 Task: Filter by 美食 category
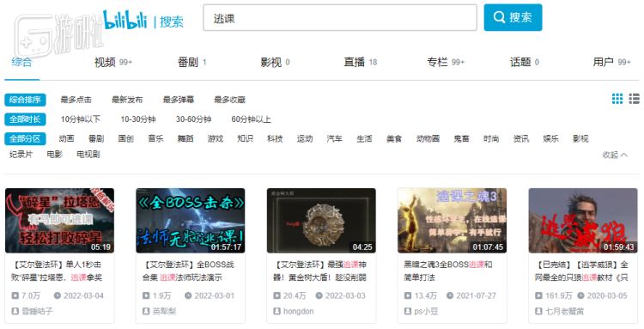(394, 139)
